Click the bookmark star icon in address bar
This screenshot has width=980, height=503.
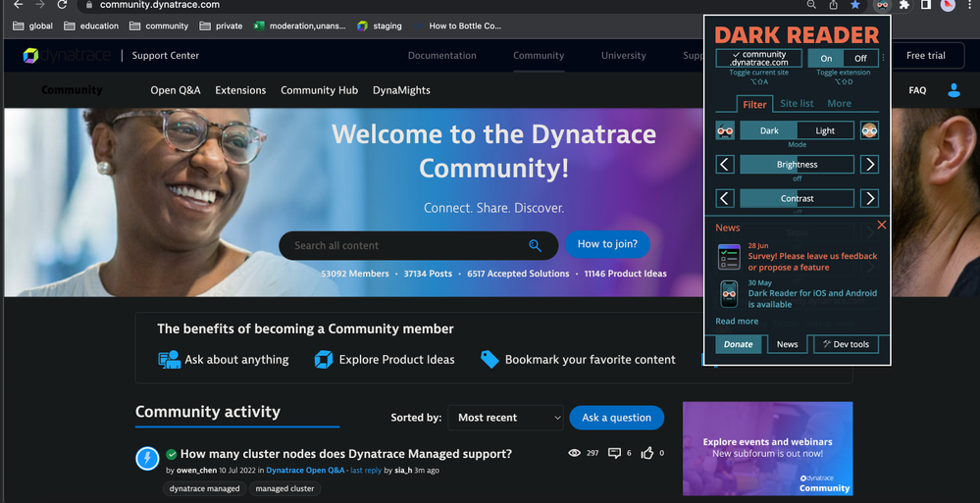pos(855,5)
